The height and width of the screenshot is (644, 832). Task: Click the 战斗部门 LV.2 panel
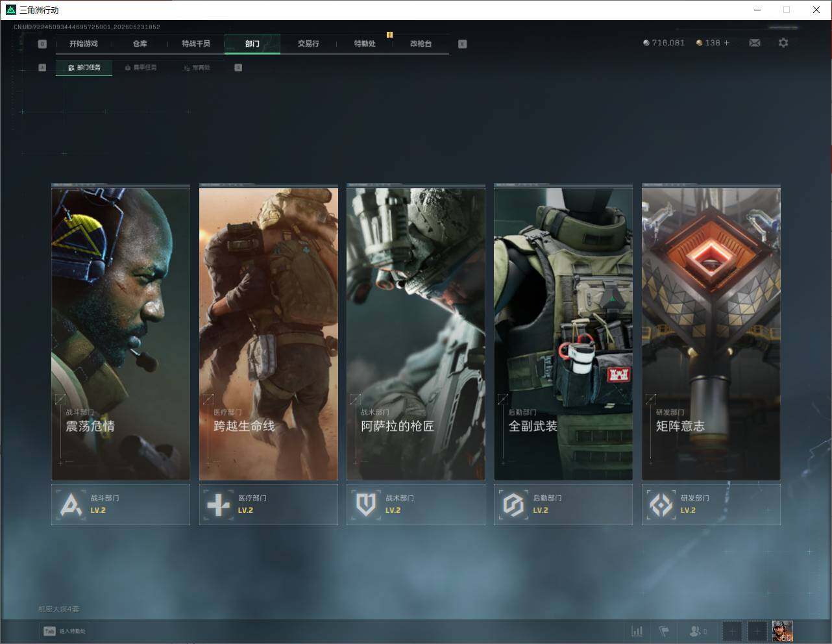pos(121,504)
